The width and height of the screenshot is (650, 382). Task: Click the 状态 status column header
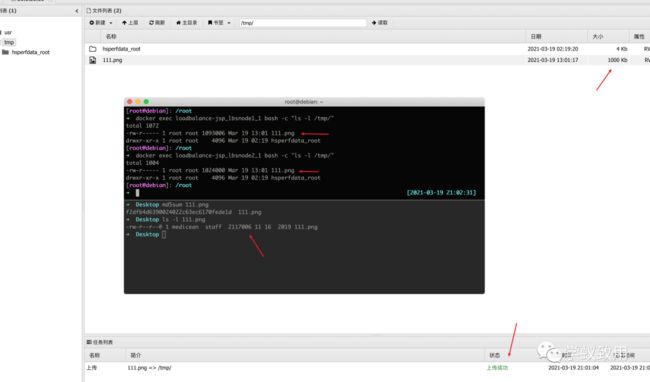494,355
